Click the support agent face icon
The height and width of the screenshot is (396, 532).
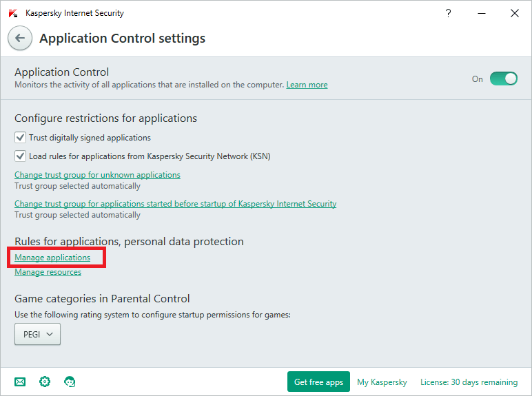coord(70,382)
